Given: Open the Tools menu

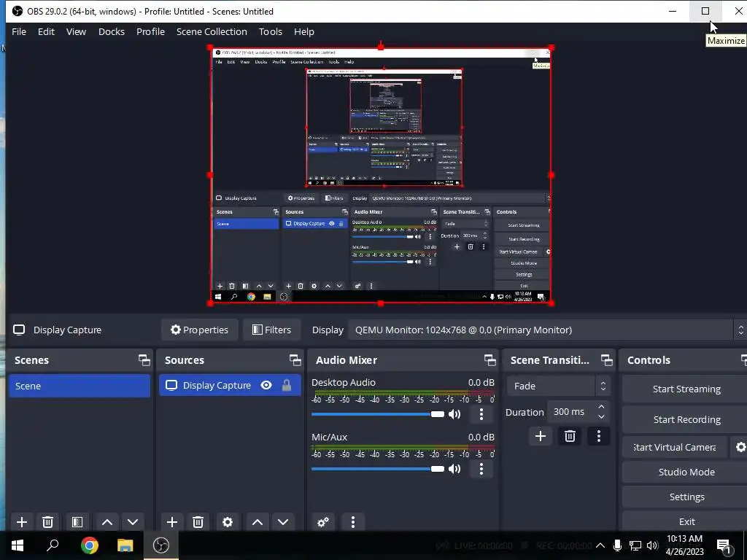Looking at the screenshot, I should 271,31.
